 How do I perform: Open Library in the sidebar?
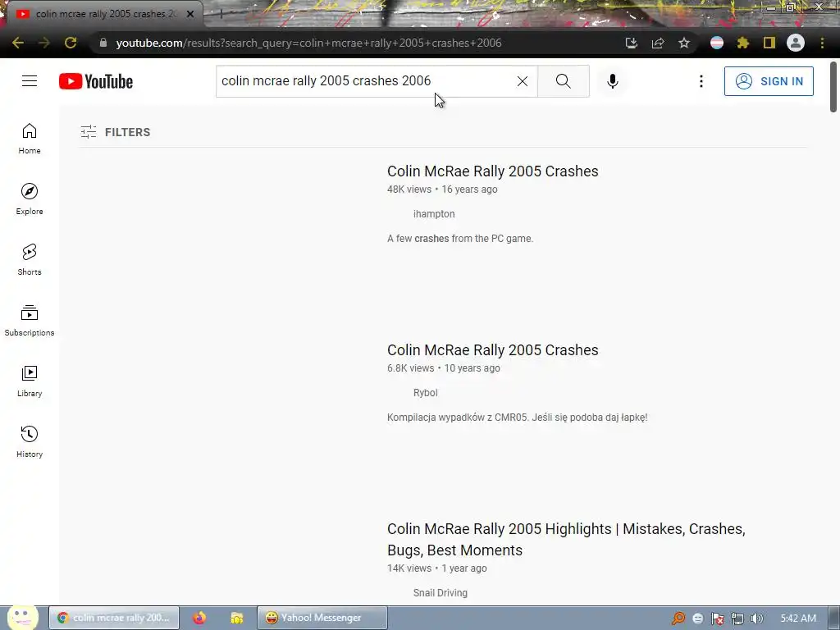pyautogui.click(x=30, y=381)
